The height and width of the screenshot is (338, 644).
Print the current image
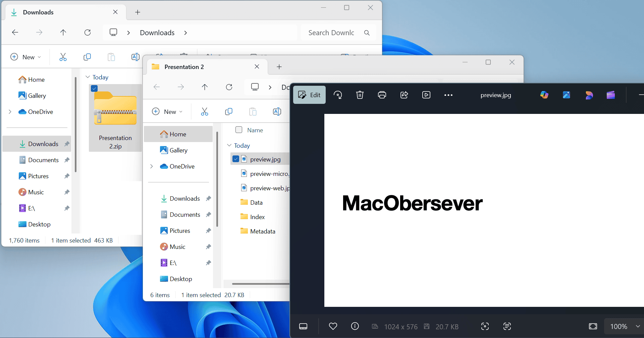coord(382,95)
